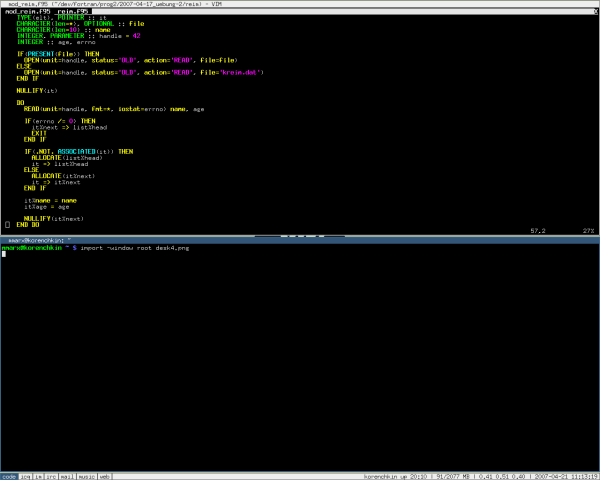This screenshot has height=480, width=600.
Task: Click the terminal cursor block
Action: [3, 254]
